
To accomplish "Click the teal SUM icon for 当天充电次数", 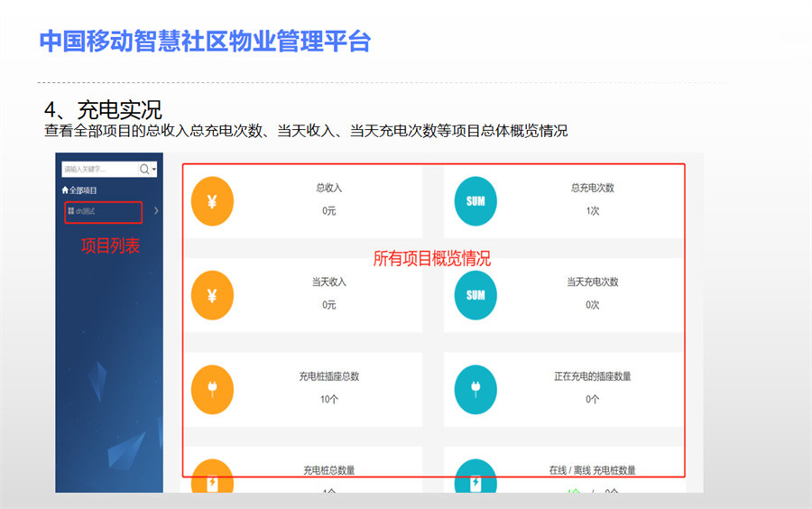I will (475, 295).
